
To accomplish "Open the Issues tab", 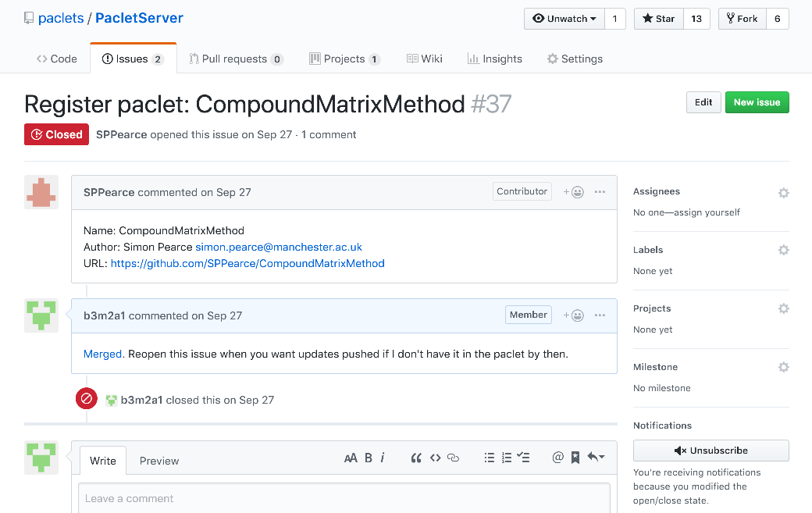I will pyautogui.click(x=133, y=59).
